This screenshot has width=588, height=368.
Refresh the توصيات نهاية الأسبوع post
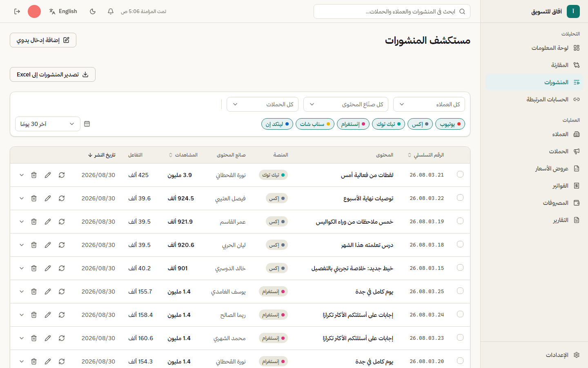62,198
